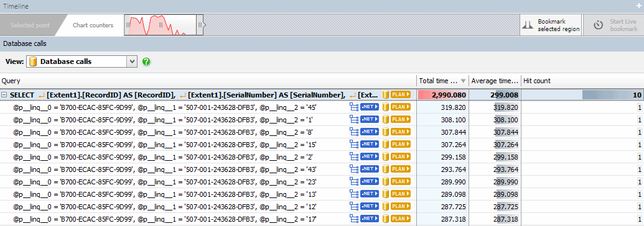Image resolution: width=644 pixels, height=226 pixels.
Task: Select the row with @p__linq__2 = '15'
Action: click(322, 144)
